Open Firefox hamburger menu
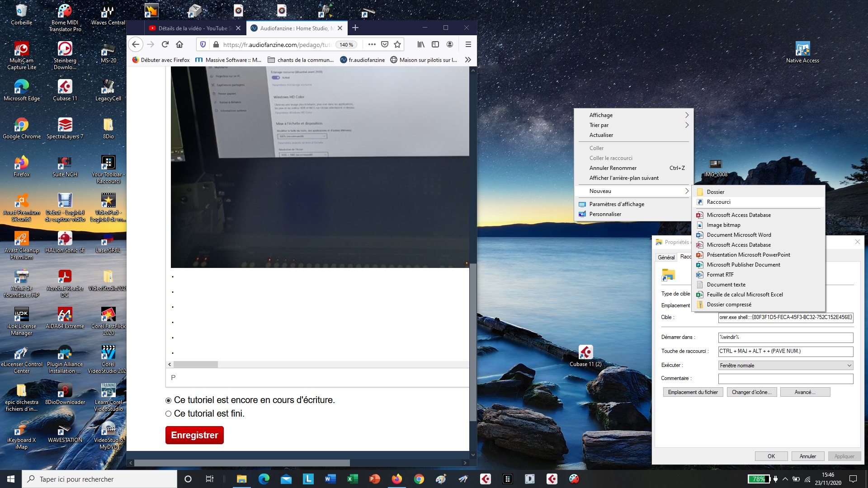 coord(468,44)
